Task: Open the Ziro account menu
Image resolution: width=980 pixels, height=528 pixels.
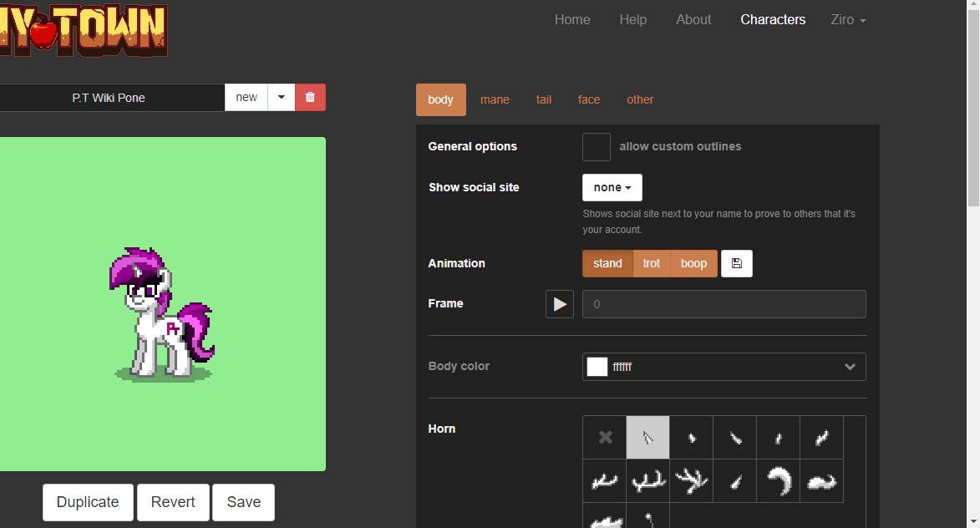Action: tap(848, 20)
